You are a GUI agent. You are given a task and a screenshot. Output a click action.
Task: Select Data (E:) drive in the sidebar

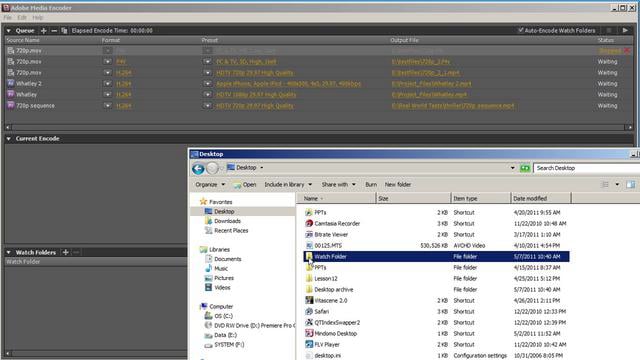pos(225,335)
